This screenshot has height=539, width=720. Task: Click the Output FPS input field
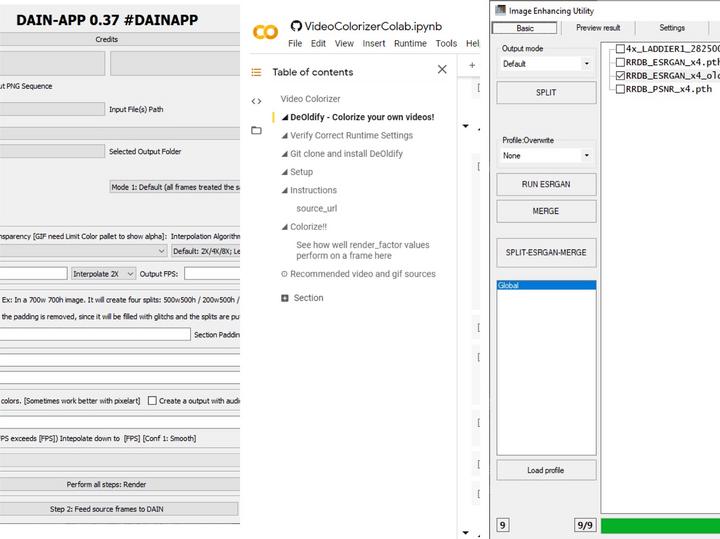tap(212, 274)
